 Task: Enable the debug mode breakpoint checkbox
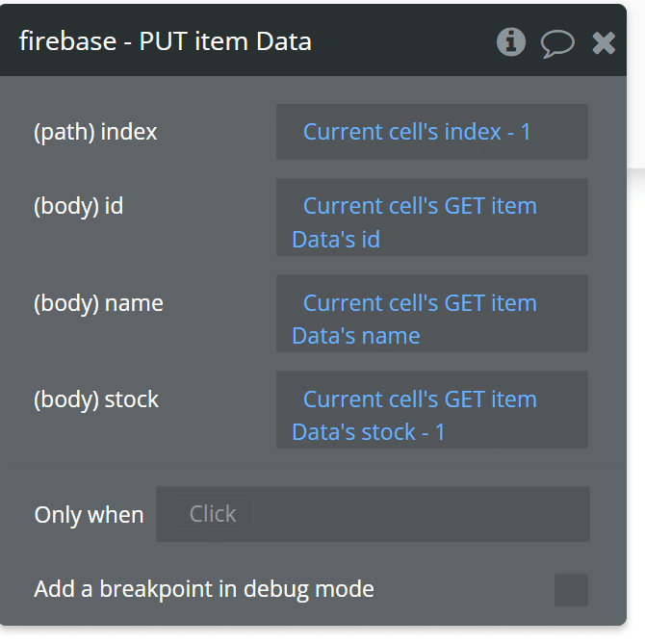(571, 590)
